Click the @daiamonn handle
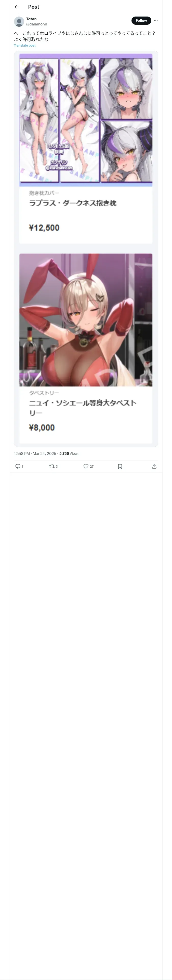 pyautogui.click(x=37, y=24)
